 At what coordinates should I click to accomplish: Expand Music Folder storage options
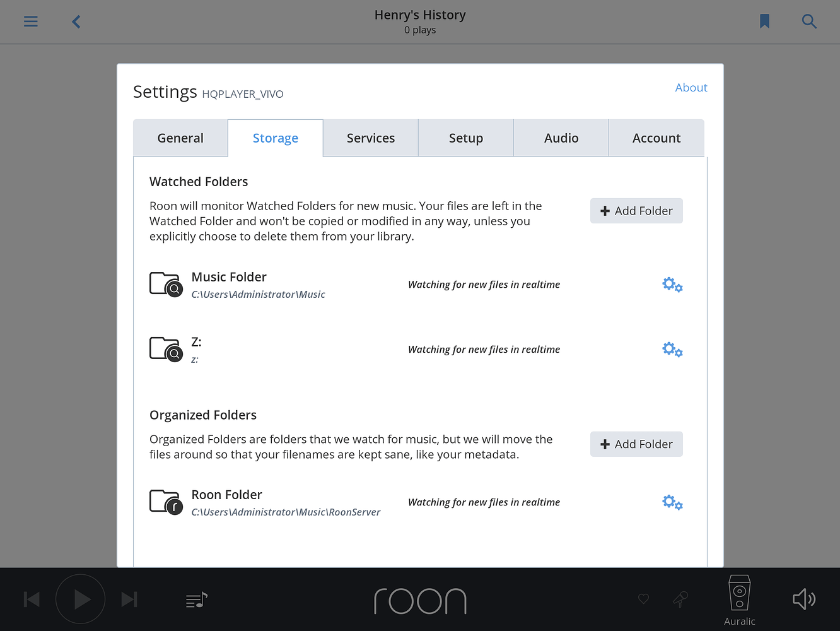coord(672,285)
